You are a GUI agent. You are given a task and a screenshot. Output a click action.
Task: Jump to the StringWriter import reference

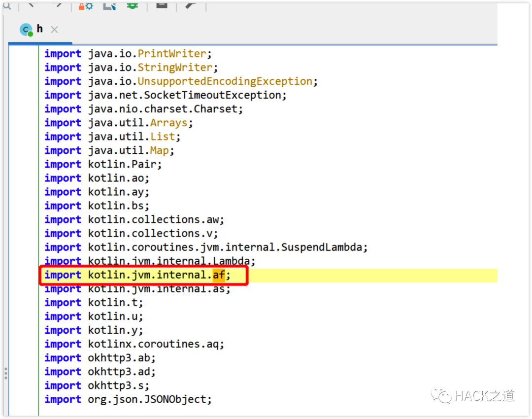point(175,68)
